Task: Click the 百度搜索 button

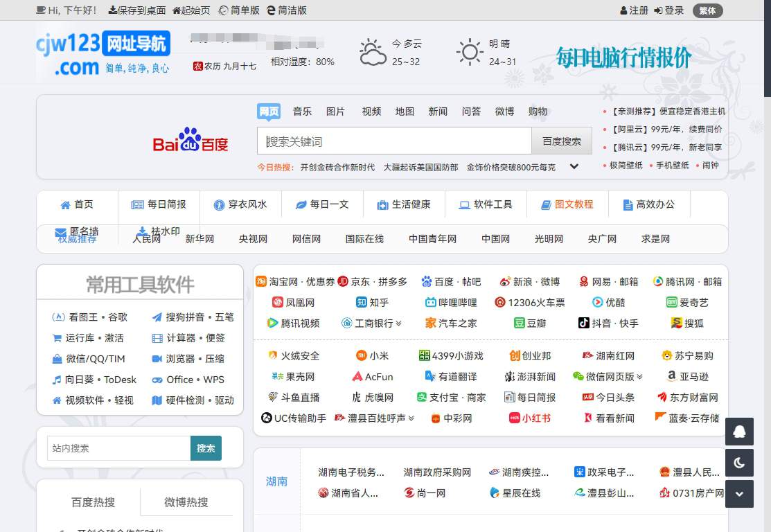Action: [x=562, y=141]
